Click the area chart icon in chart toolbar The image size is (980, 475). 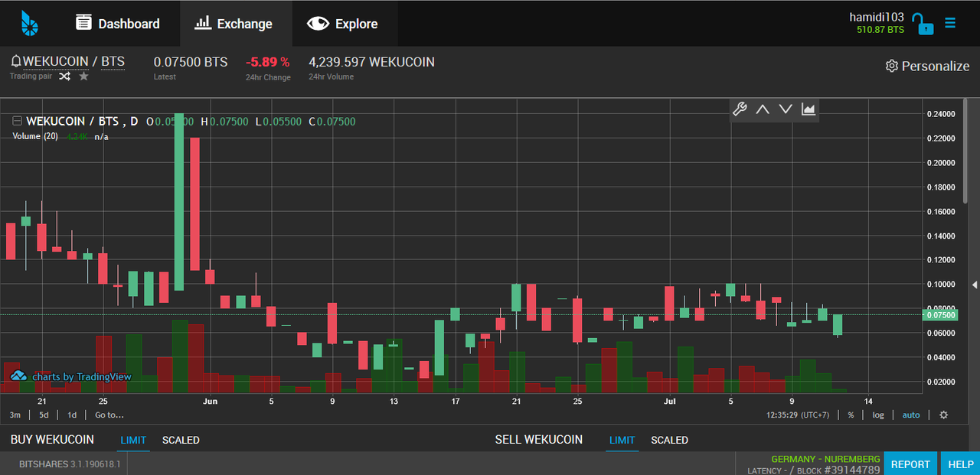coord(808,109)
